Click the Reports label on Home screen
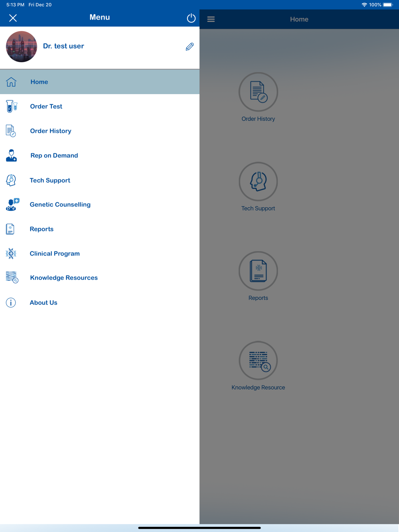This screenshot has height=532, width=399. point(258,298)
